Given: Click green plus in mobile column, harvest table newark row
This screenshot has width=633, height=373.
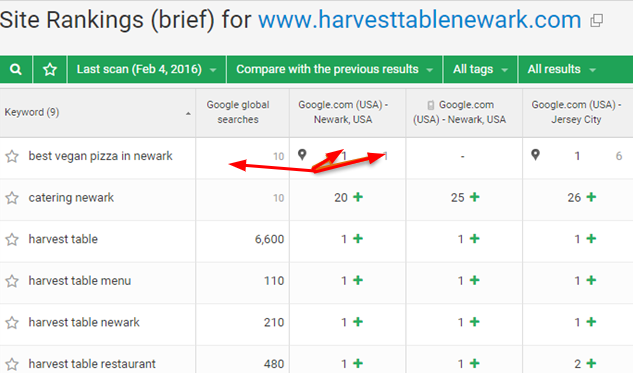Looking at the screenshot, I should [x=475, y=322].
